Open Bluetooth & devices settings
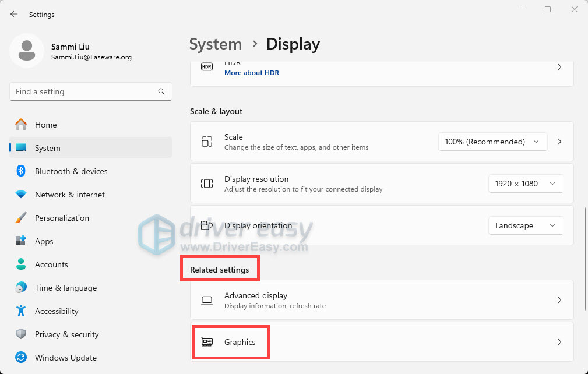The image size is (588, 374). 71,171
